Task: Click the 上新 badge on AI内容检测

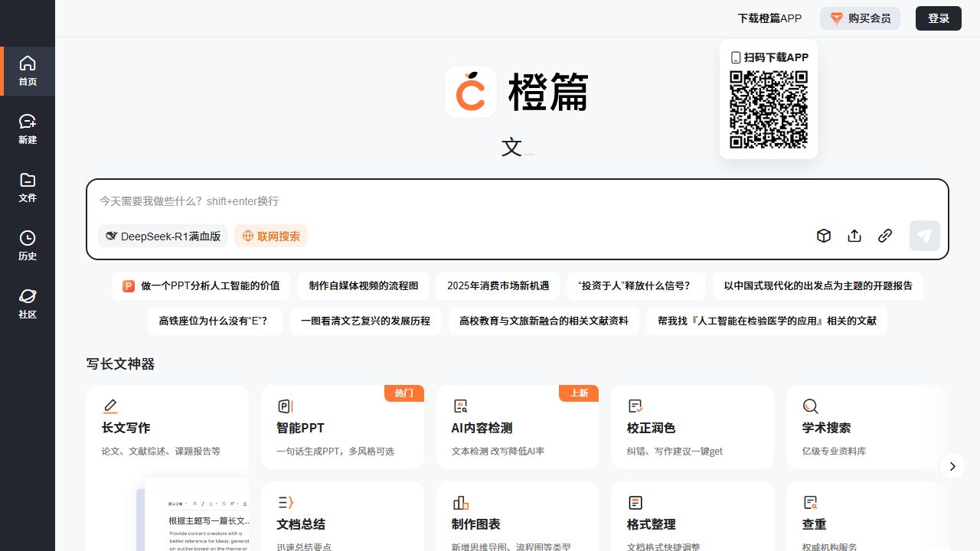Action: 579,393
